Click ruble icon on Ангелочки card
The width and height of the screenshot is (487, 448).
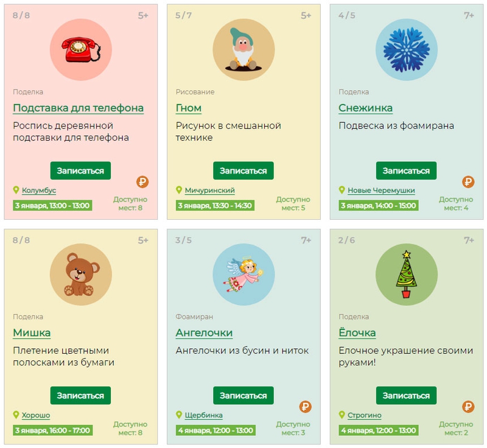(x=306, y=407)
